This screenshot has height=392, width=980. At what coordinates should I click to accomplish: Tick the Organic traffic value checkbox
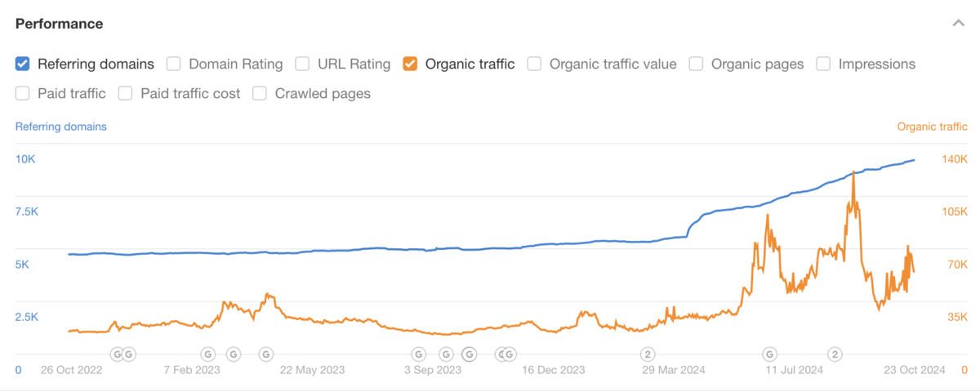[x=535, y=64]
